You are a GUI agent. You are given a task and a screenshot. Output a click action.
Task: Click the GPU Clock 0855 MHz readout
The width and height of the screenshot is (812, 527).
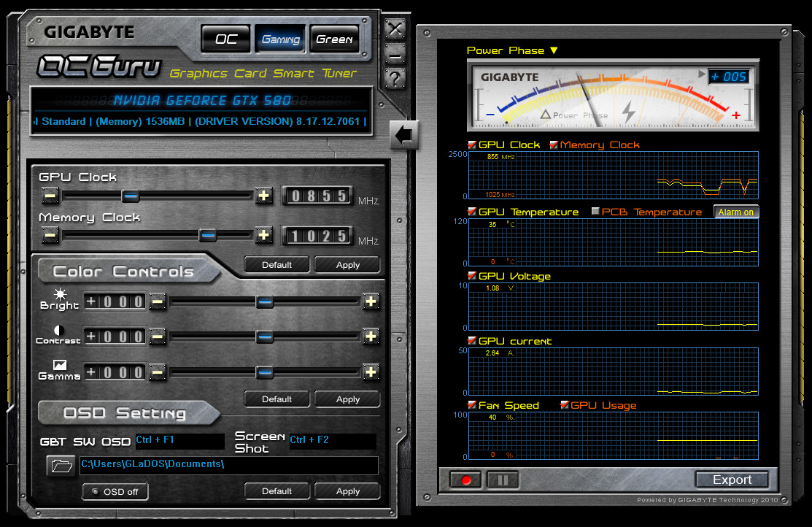[318, 196]
